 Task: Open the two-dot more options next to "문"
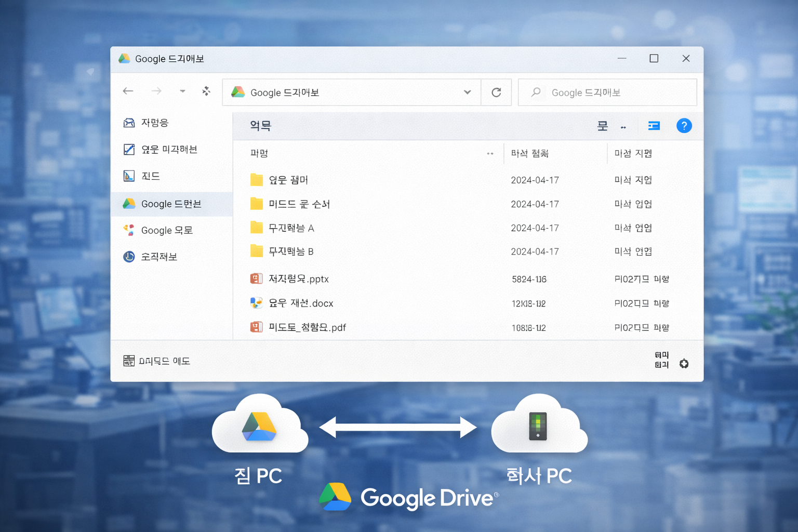coord(623,127)
